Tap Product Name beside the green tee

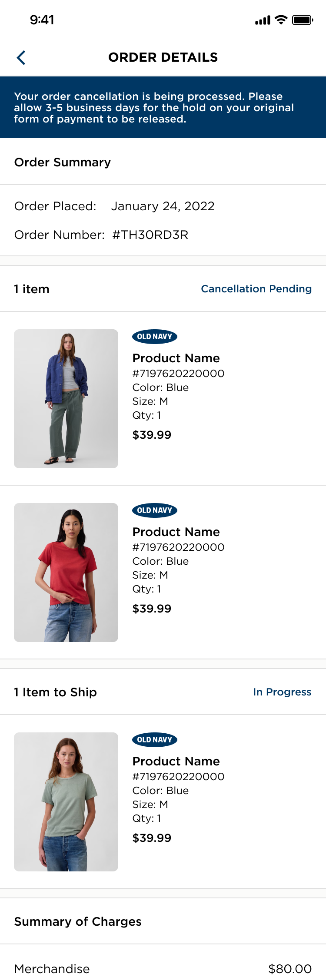[x=176, y=761]
